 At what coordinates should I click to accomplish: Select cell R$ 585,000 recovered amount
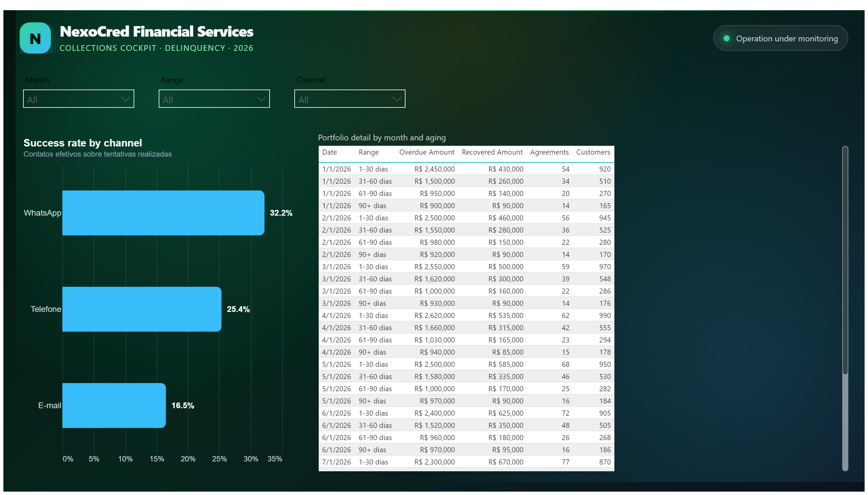point(506,364)
